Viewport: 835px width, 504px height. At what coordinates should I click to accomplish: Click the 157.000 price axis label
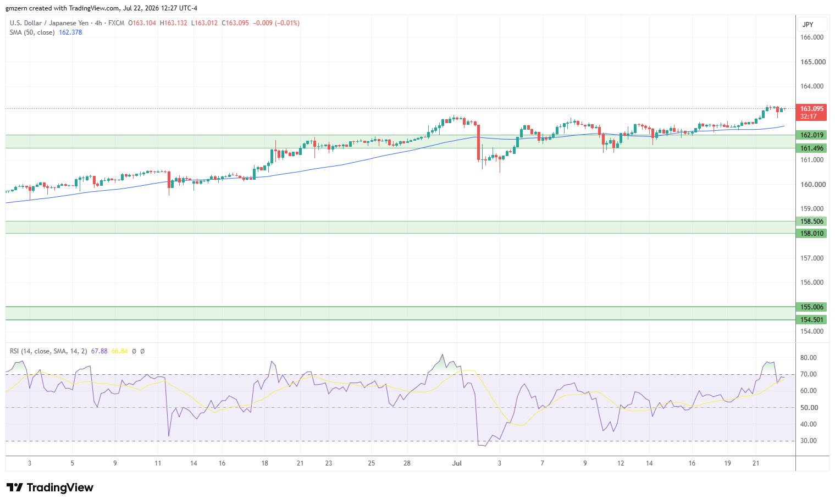tap(812, 258)
